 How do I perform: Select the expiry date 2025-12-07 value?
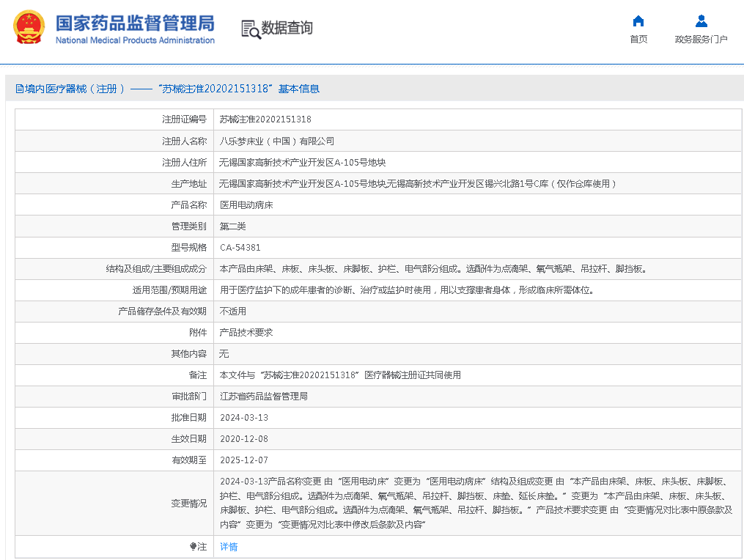[244, 460]
